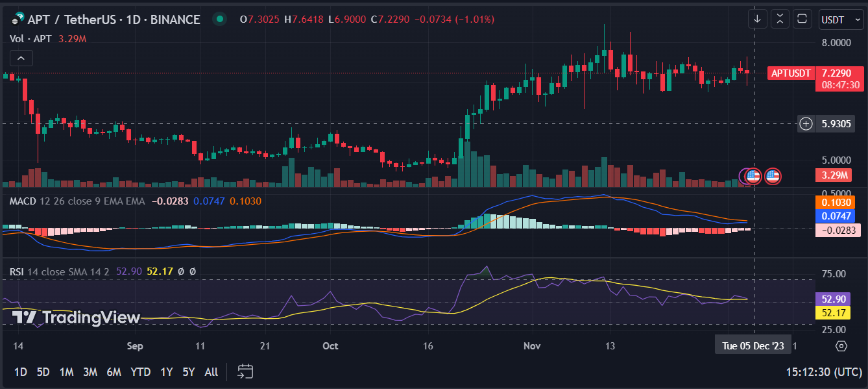Click the yellow 52.17 RSI average label

pos(832,313)
